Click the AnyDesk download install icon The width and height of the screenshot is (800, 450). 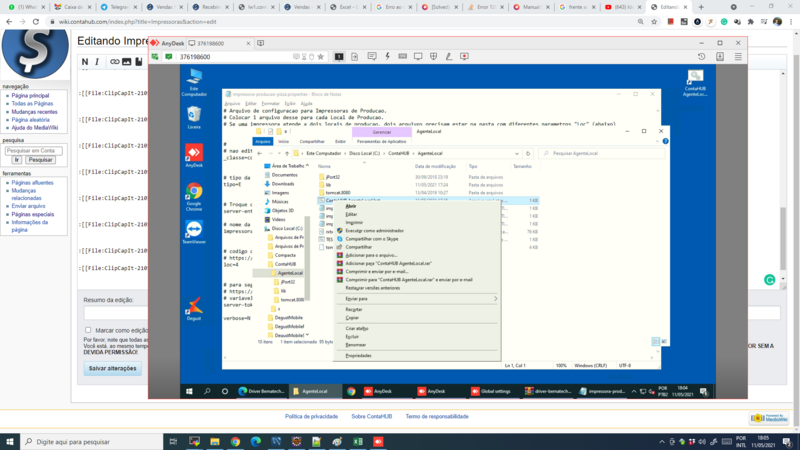[x=720, y=57]
